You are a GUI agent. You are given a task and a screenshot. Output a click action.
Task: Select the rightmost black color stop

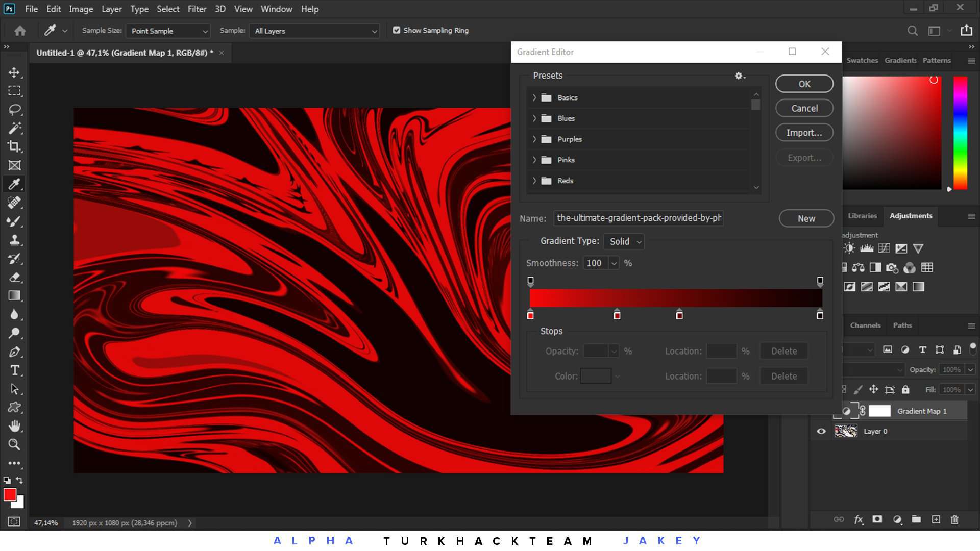(x=820, y=314)
